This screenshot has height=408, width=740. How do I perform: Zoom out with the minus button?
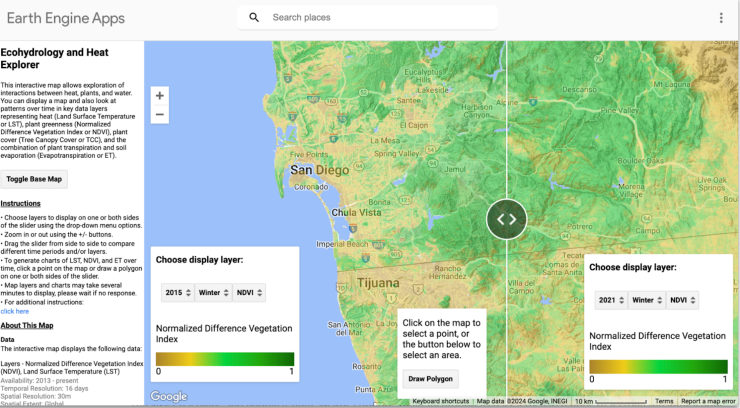pyautogui.click(x=160, y=115)
